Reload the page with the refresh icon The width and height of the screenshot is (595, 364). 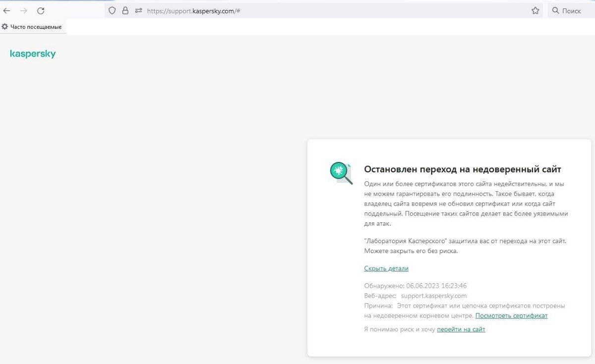(x=41, y=10)
